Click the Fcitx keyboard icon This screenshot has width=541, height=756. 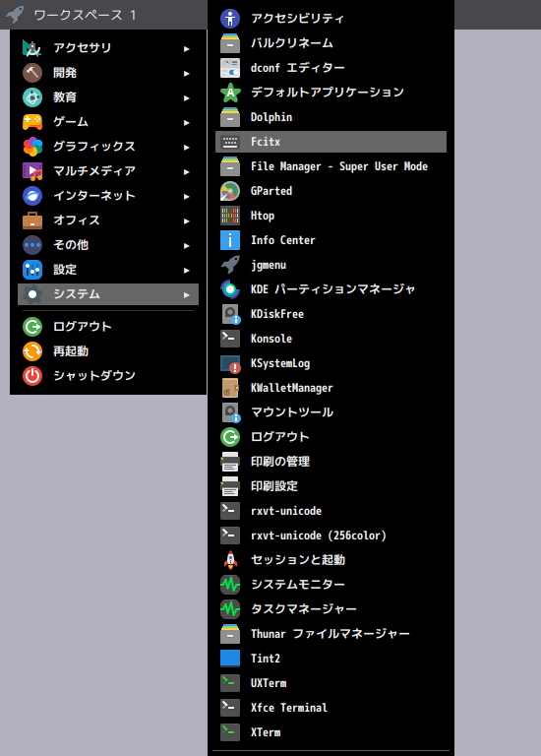(x=230, y=142)
